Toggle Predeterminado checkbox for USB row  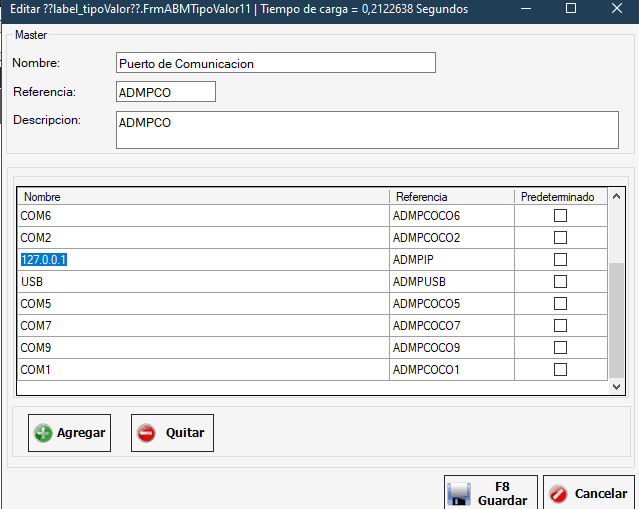[560, 282]
